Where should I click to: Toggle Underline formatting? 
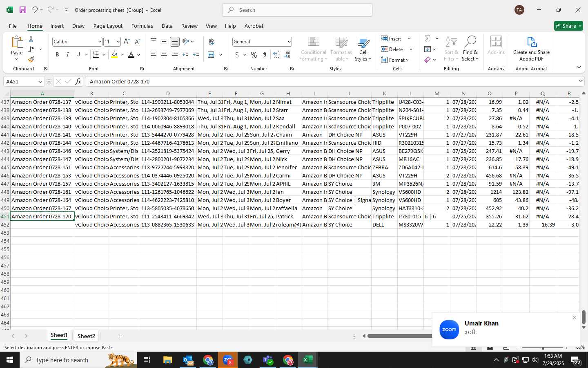point(78,55)
